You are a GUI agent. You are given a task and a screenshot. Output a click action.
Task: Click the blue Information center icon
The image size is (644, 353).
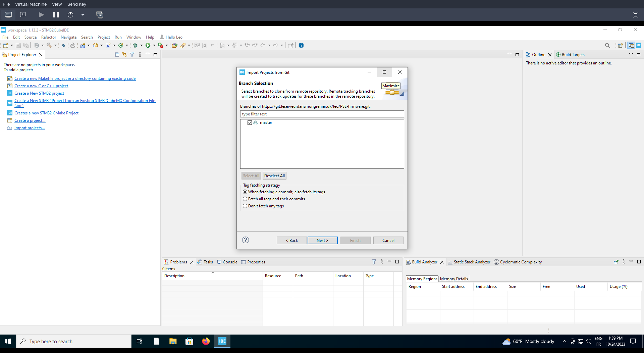301,45
